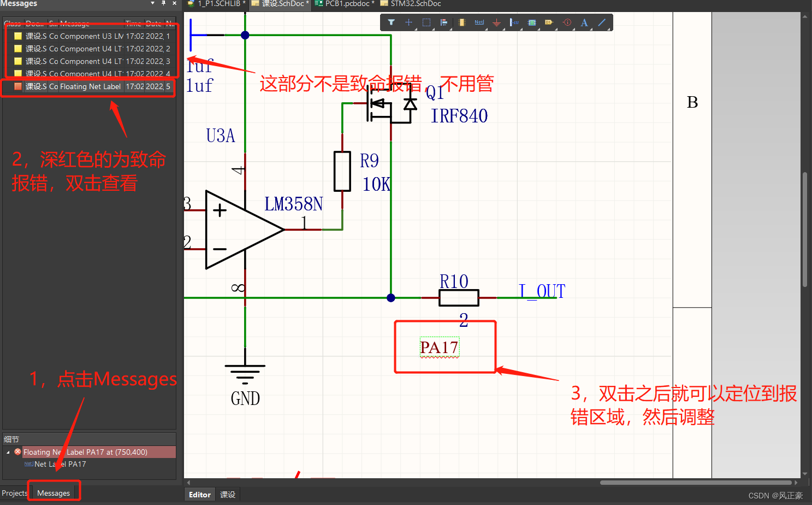Pin the Messages panel
This screenshot has height=505, width=812.
(162, 4)
